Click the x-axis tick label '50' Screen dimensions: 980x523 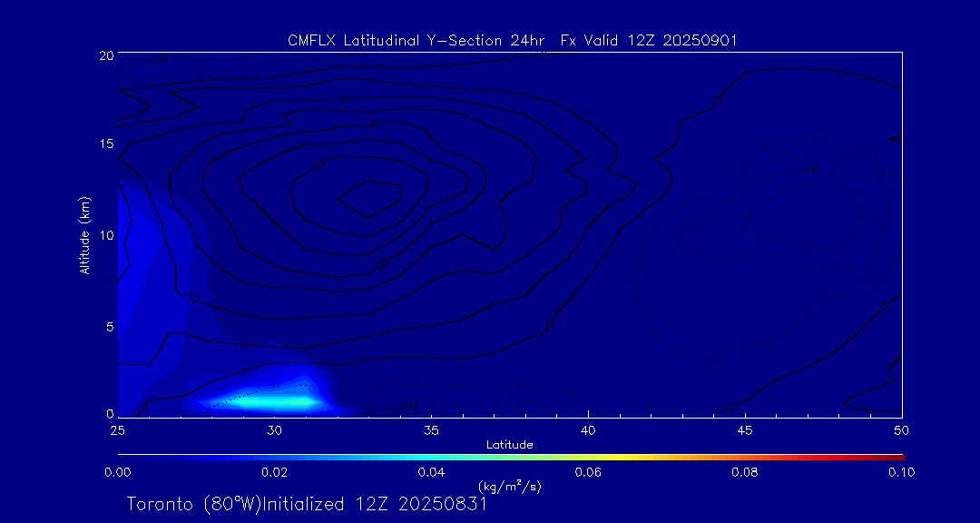coord(901,430)
